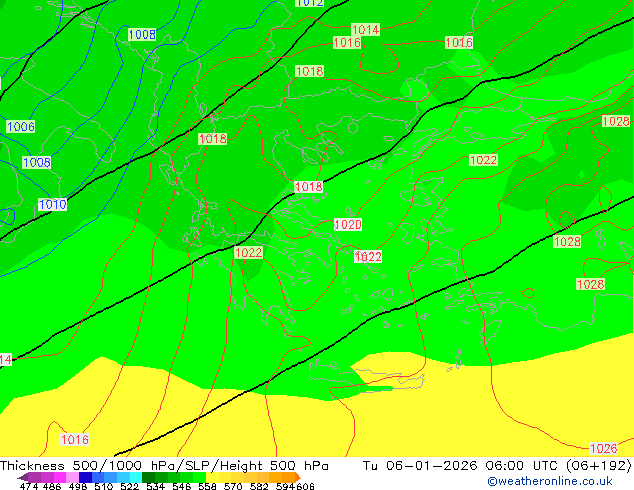Click the 1016 label directly below 1014
This screenshot has width=634, height=490.
[347, 42]
